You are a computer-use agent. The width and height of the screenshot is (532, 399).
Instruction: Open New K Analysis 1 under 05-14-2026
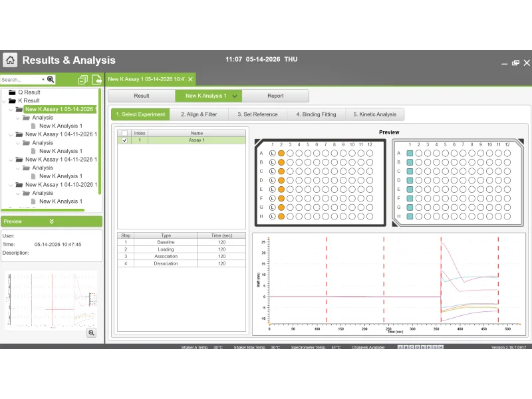point(61,126)
